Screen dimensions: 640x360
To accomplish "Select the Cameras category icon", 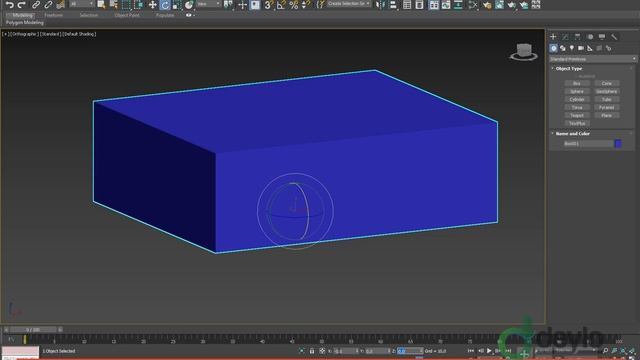I will 581,48.
